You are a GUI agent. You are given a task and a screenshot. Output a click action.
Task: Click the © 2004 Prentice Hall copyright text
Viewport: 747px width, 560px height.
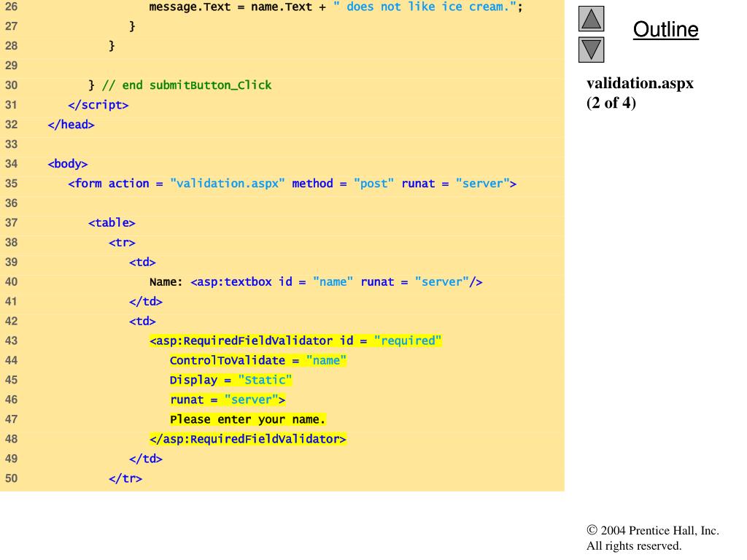coord(653,531)
